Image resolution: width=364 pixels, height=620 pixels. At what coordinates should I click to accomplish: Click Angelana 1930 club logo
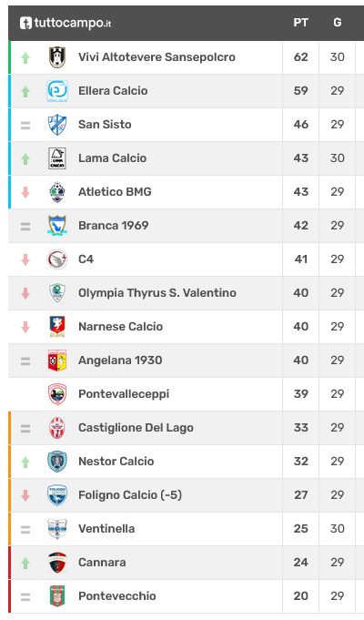(x=57, y=361)
